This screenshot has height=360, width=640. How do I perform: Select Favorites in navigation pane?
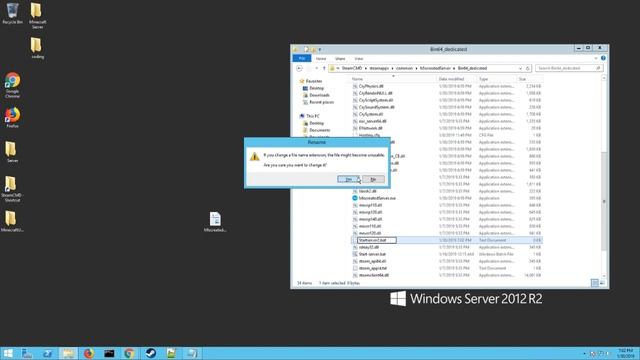click(313, 81)
